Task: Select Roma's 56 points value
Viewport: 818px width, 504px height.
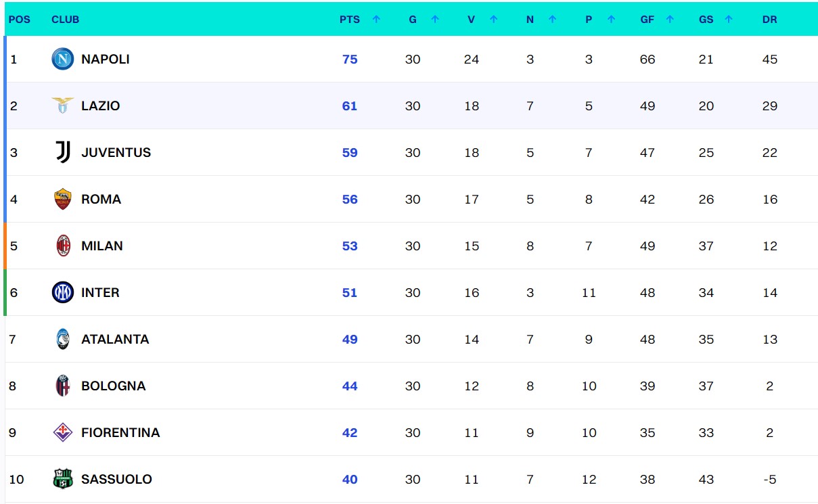Action: pyautogui.click(x=350, y=199)
